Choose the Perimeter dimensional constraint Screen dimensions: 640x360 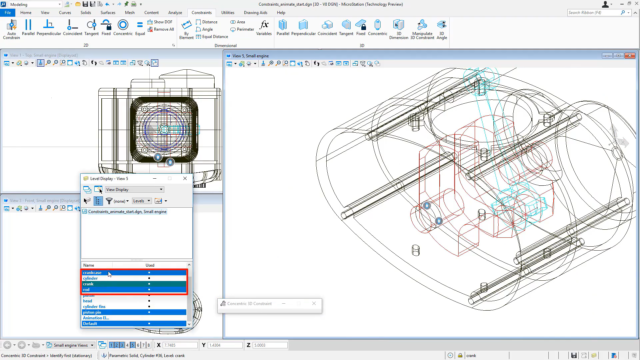coord(242,29)
